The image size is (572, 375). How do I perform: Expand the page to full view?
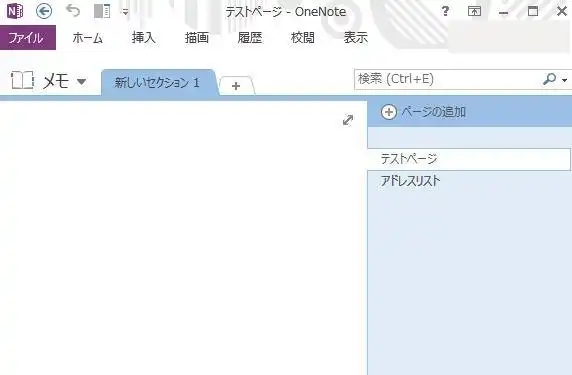[348, 120]
